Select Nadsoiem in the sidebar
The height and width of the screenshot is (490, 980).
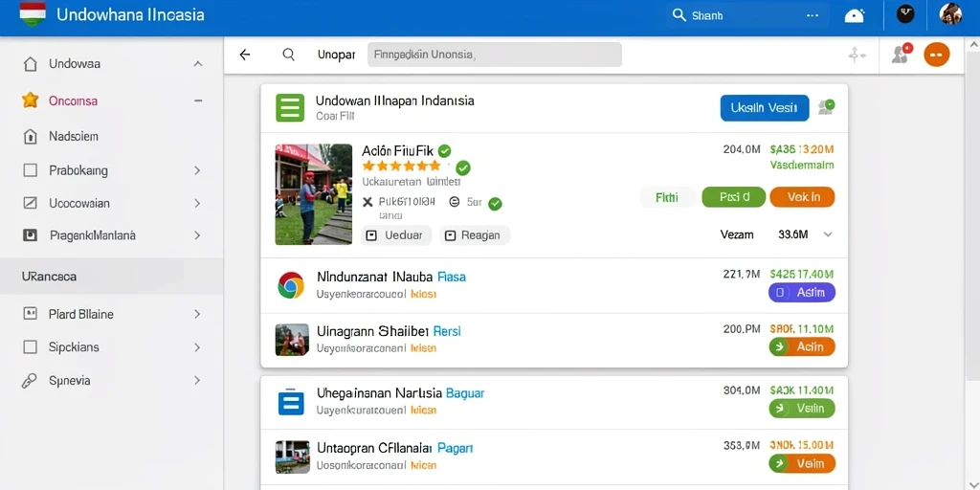pos(74,136)
